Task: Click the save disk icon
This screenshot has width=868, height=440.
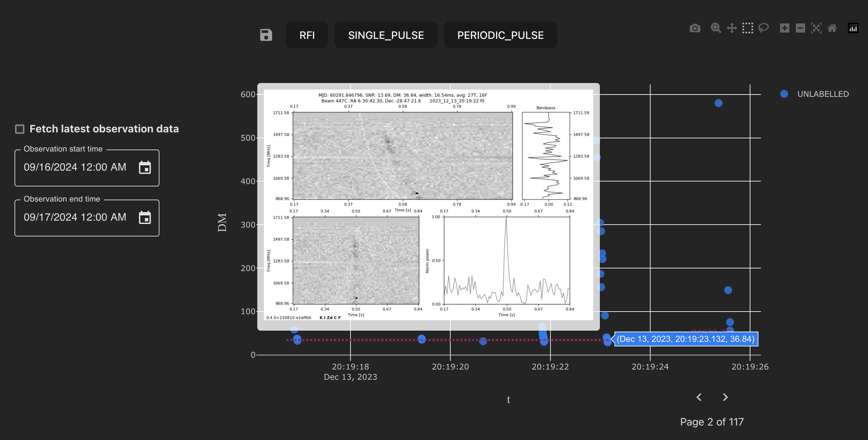Action: point(266,35)
